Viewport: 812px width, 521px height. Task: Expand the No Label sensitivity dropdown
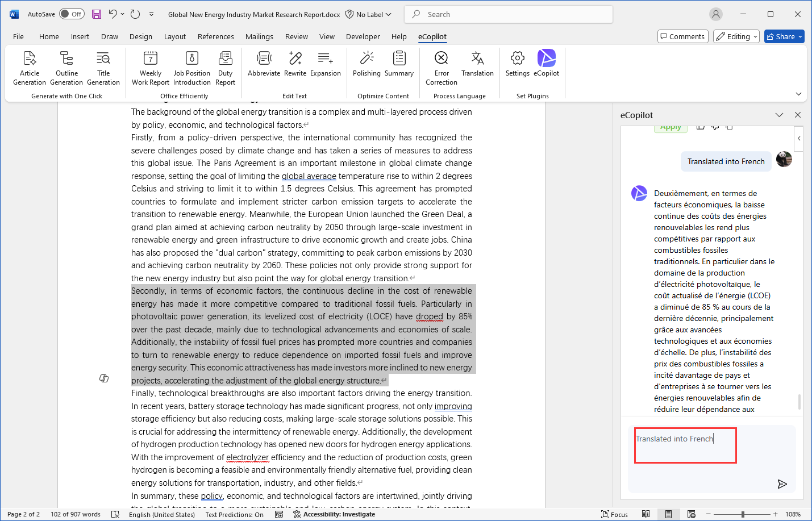tap(369, 14)
